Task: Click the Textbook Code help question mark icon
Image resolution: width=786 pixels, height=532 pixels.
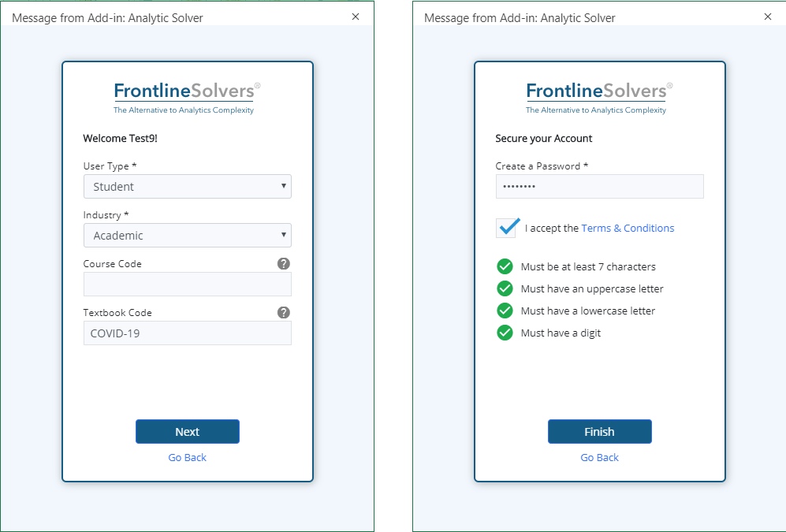Action: pyautogui.click(x=284, y=313)
